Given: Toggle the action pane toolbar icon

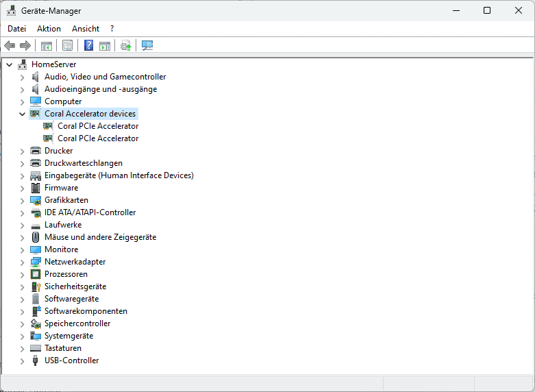Looking at the screenshot, I should (x=105, y=45).
